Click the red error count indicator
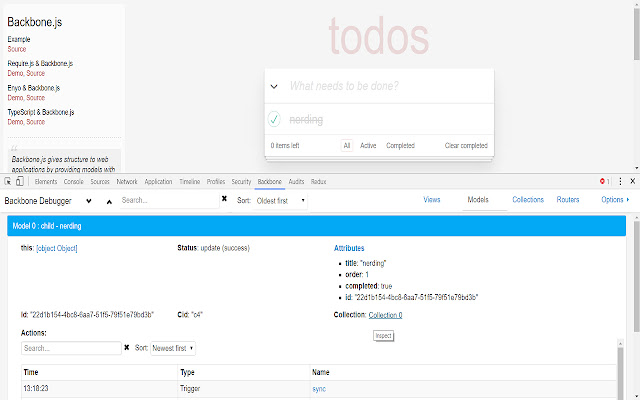This screenshot has height=400, width=640. [604, 181]
